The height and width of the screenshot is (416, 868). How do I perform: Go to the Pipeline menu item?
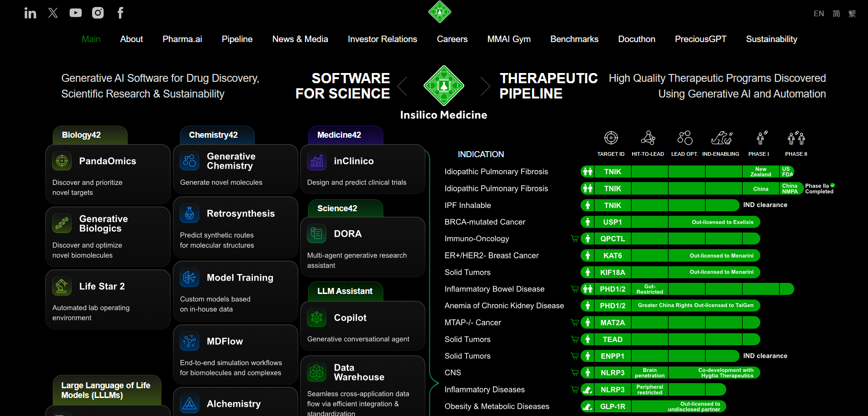click(237, 39)
